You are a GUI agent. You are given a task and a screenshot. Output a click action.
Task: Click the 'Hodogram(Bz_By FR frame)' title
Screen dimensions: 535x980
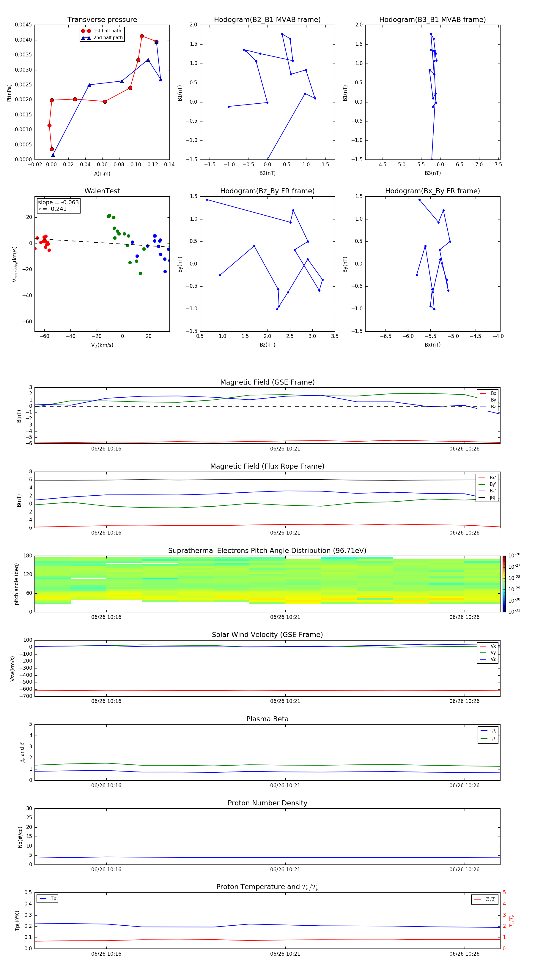pos(267,191)
